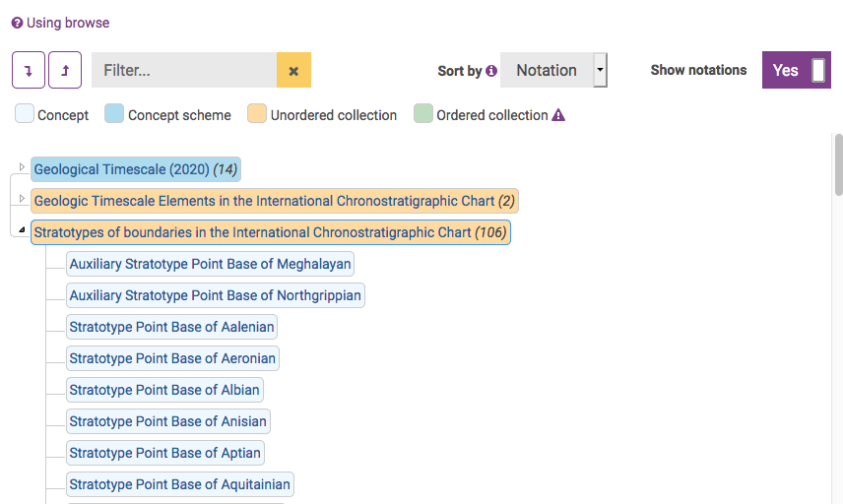
Task: Click the Filter text input field
Action: tap(184, 71)
